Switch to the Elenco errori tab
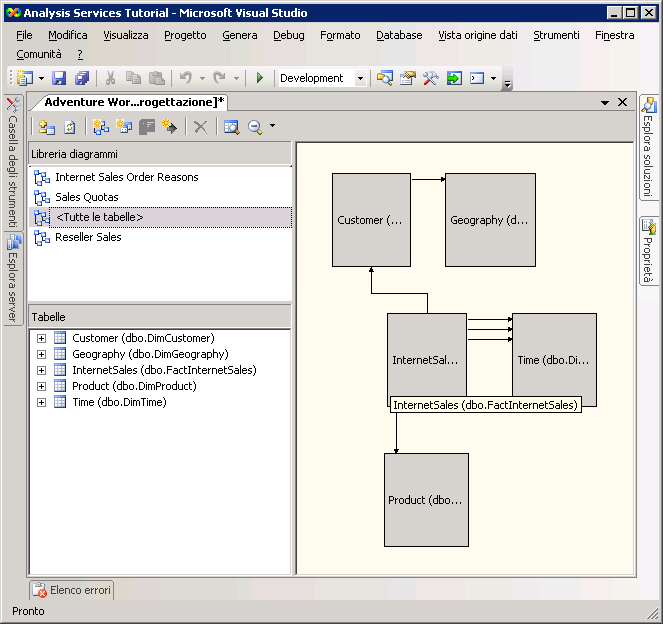The width and height of the screenshot is (663, 624). [72, 590]
